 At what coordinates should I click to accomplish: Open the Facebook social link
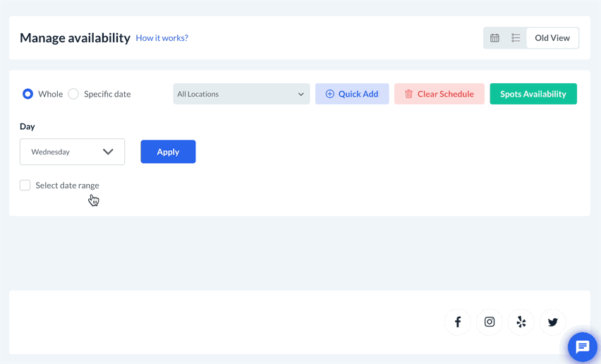458,322
